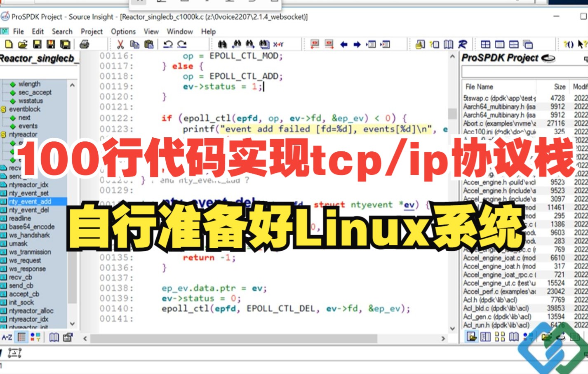
Task: Open the Search menu
Action: (x=62, y=31)
